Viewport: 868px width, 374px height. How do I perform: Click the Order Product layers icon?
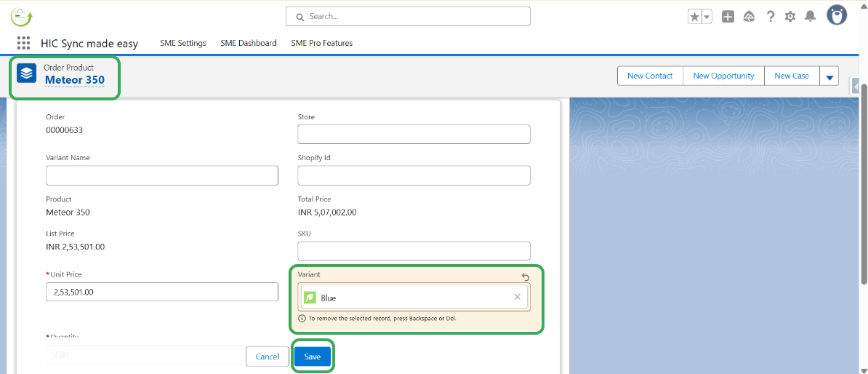26,73
